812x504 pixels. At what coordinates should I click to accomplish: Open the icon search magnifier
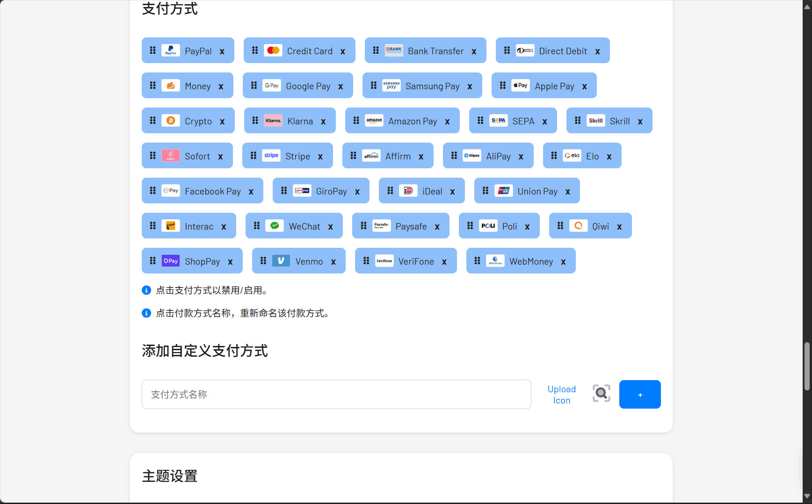601,394
